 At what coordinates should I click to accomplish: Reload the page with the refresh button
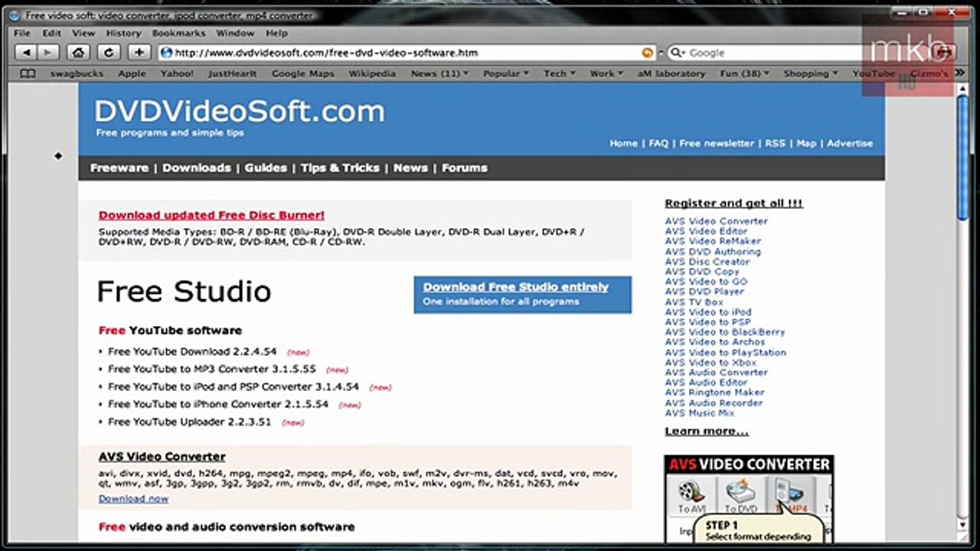(x=109, y=53)
